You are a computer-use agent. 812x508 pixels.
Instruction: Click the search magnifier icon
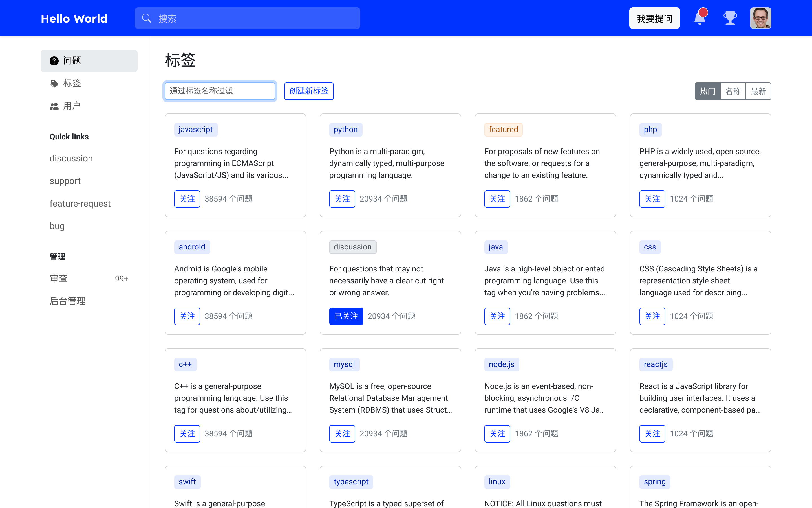[x=147, y=18]
